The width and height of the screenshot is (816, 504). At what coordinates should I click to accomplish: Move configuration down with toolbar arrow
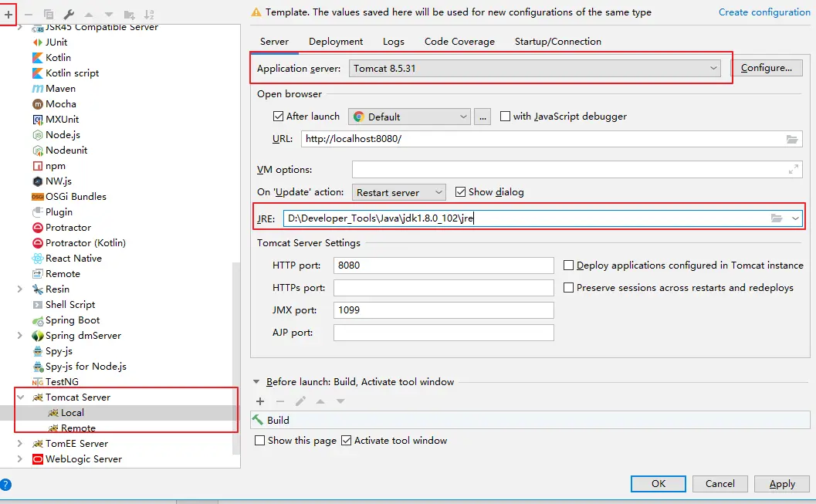pyautogui.click(x=108, y=15)
